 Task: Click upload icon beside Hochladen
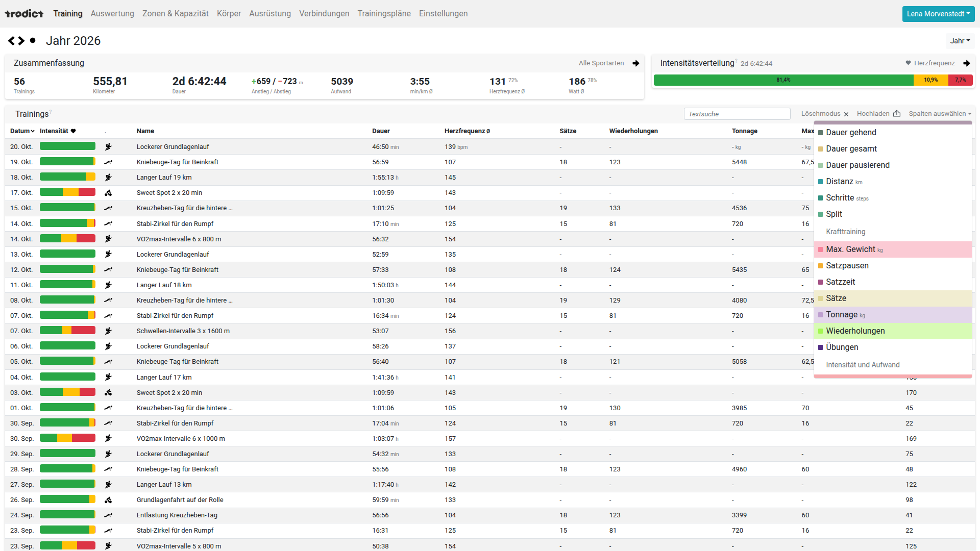point(897,114)
